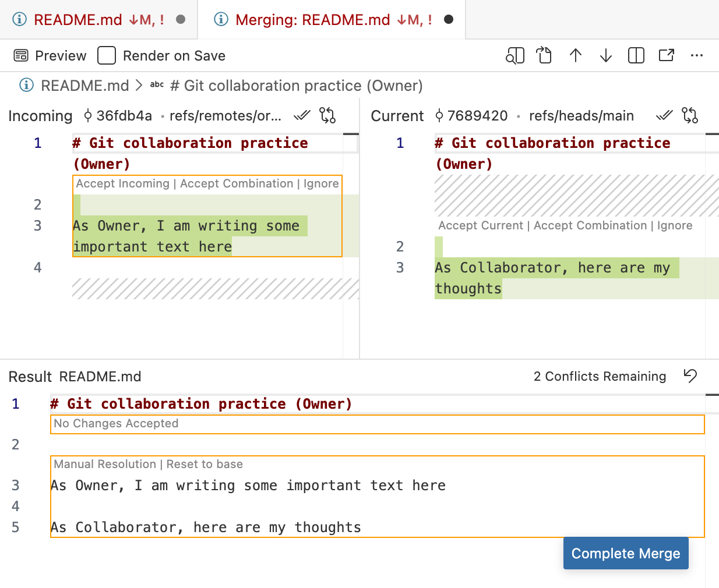Open the More Actions ellipsis menu

pyautogui.click(x=697, y=56)
